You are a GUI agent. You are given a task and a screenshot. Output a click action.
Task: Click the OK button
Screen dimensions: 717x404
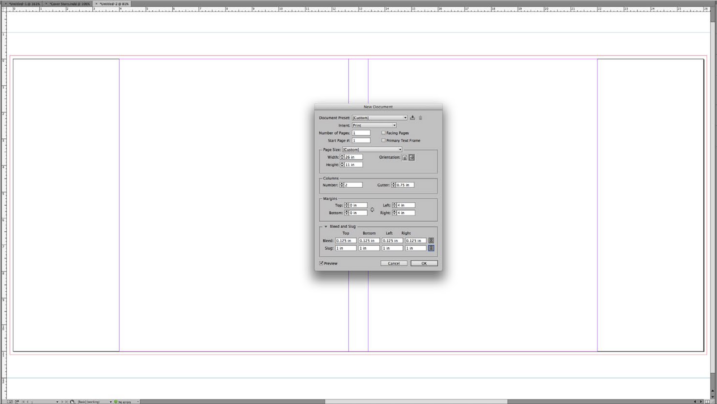pyautogui.click(x=424, y=263)
